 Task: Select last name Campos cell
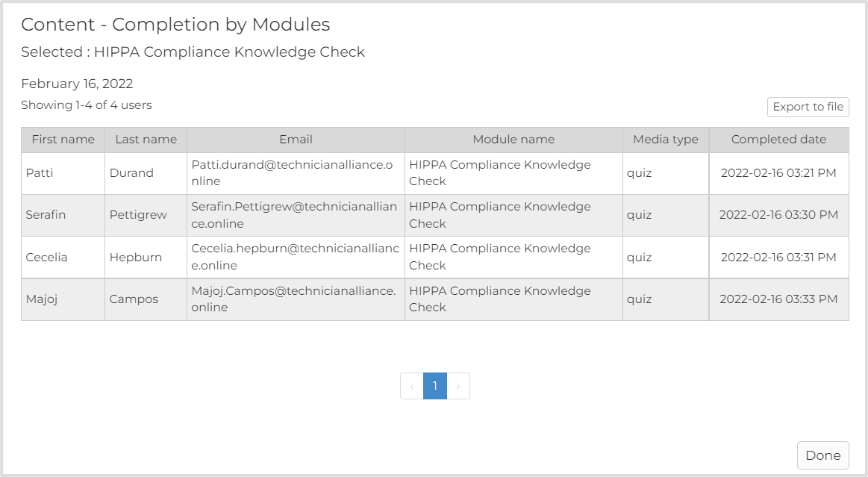pyautogui.click(x=146, y=299)
